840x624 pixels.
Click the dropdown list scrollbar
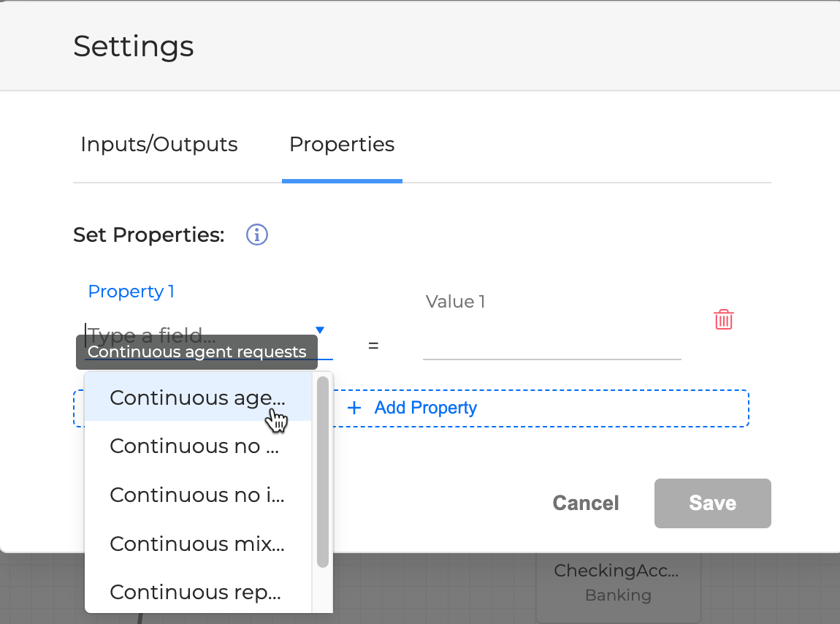coord(322,471)
